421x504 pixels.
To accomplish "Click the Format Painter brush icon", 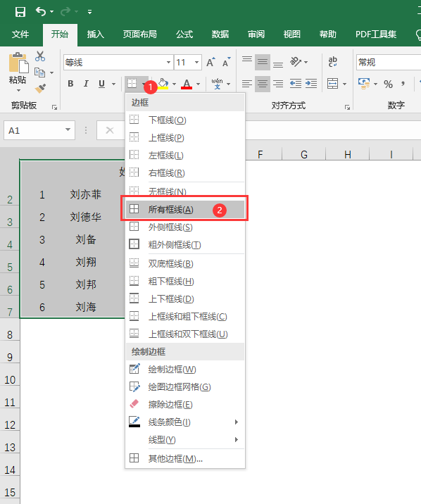I will click(40, 88).
